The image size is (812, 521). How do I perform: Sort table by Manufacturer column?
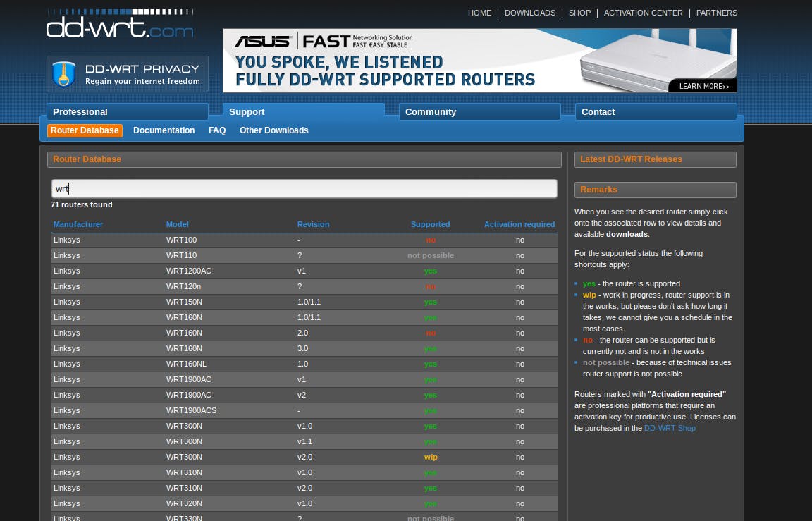[x=78, y=224]
